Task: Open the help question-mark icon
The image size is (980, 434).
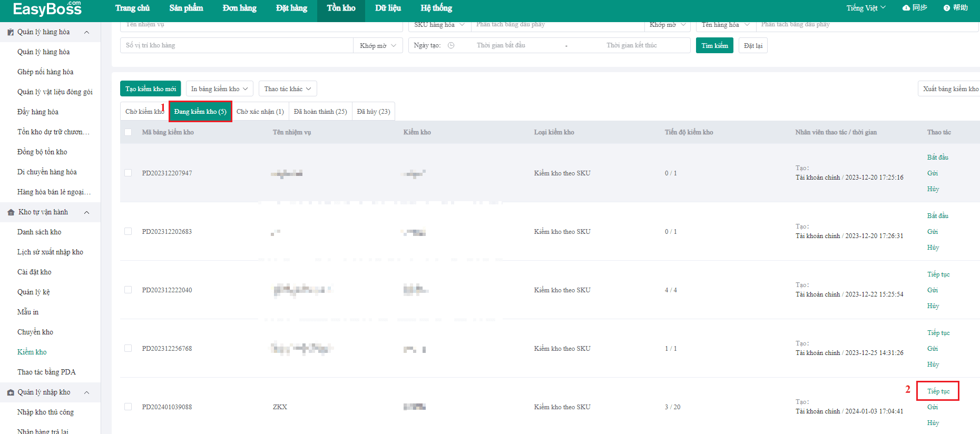Action: (947, 8)
